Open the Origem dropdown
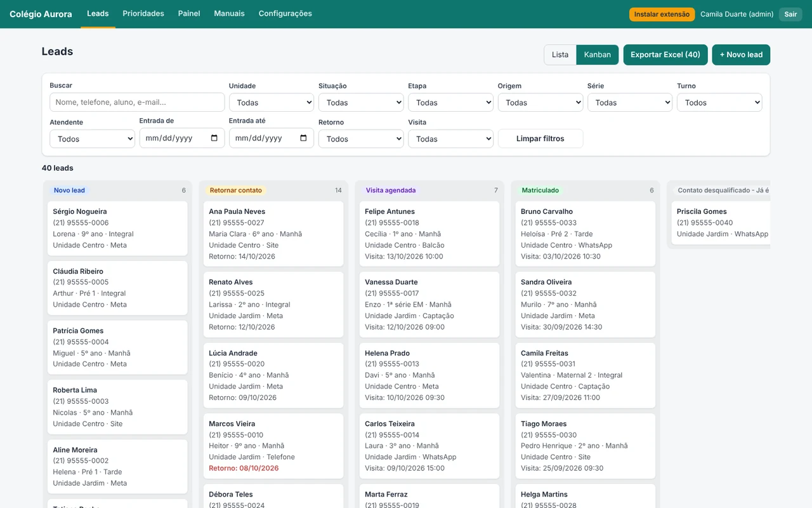The height and width of the screenshot is (508, 812). pos(540,102)
